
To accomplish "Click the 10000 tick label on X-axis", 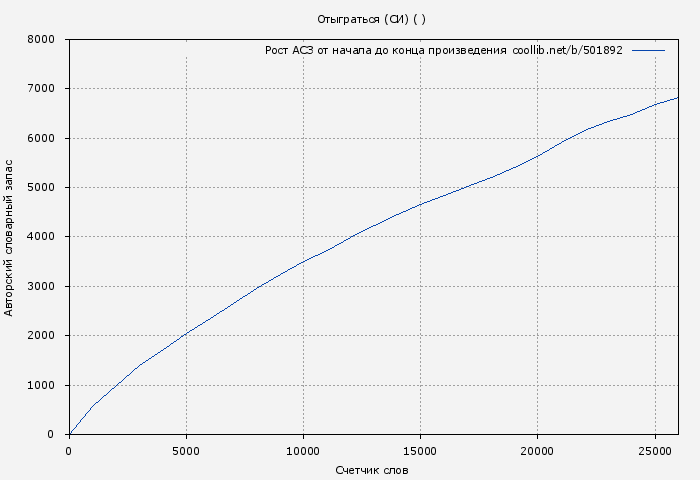I will point(303,451).
